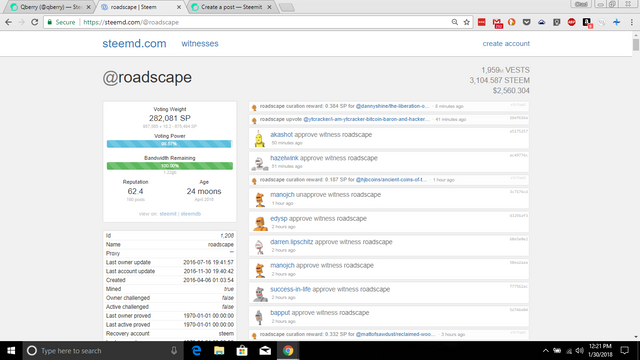This screenshot has height=360, width=640.
Task: Click the zoom magnifier icon in the address bar
Action: (454, 22)
